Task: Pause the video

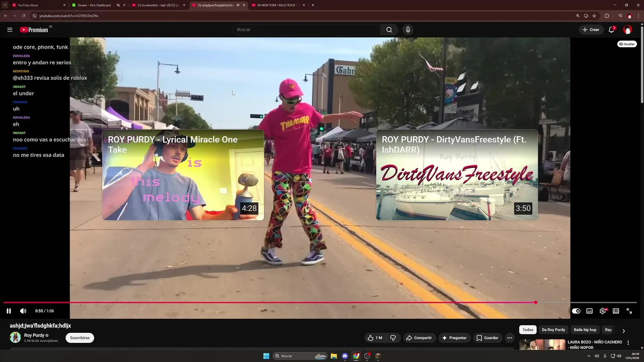Action: click(9, 311)
